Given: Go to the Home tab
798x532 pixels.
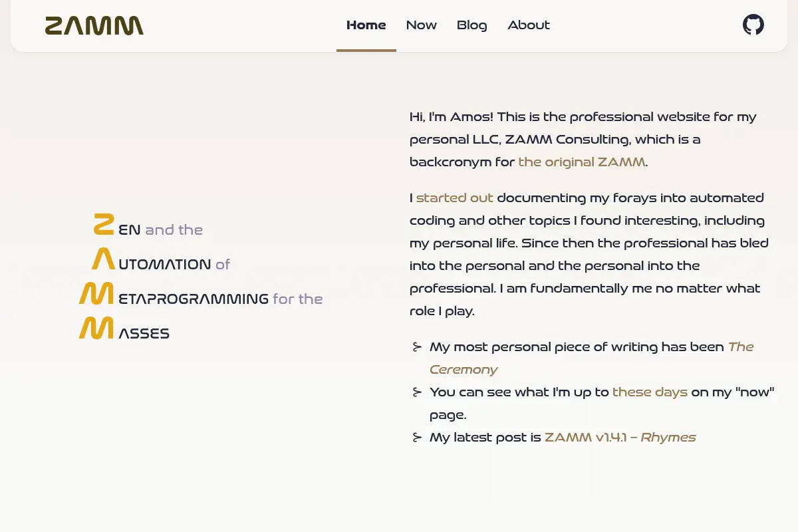Looking at the screenshot, I should pos(366,25).
